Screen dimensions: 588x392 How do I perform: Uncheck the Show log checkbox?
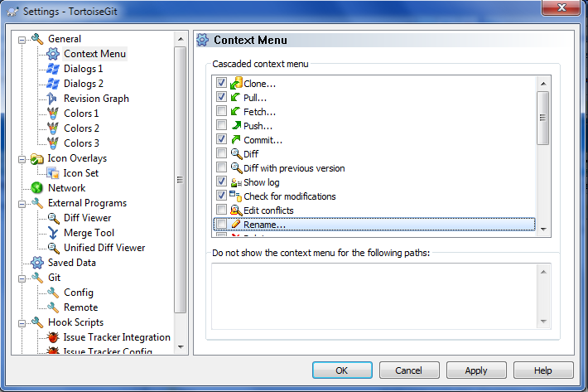(222, 181)
